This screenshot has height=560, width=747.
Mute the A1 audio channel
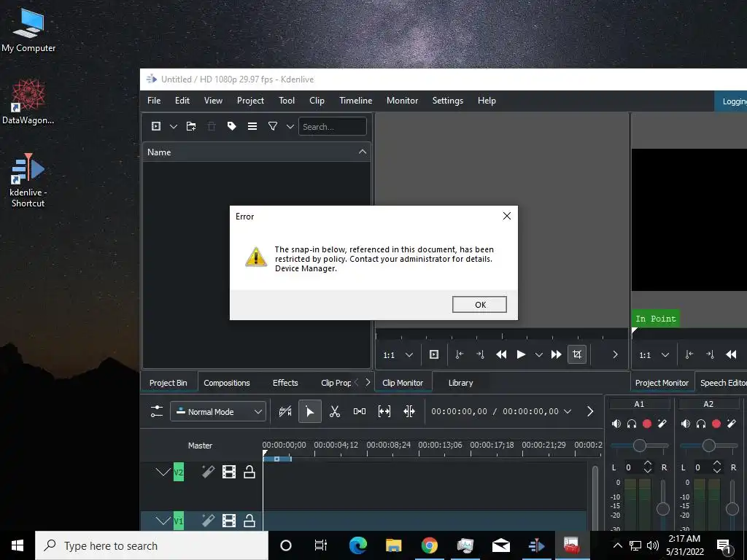tap(616, 424)
